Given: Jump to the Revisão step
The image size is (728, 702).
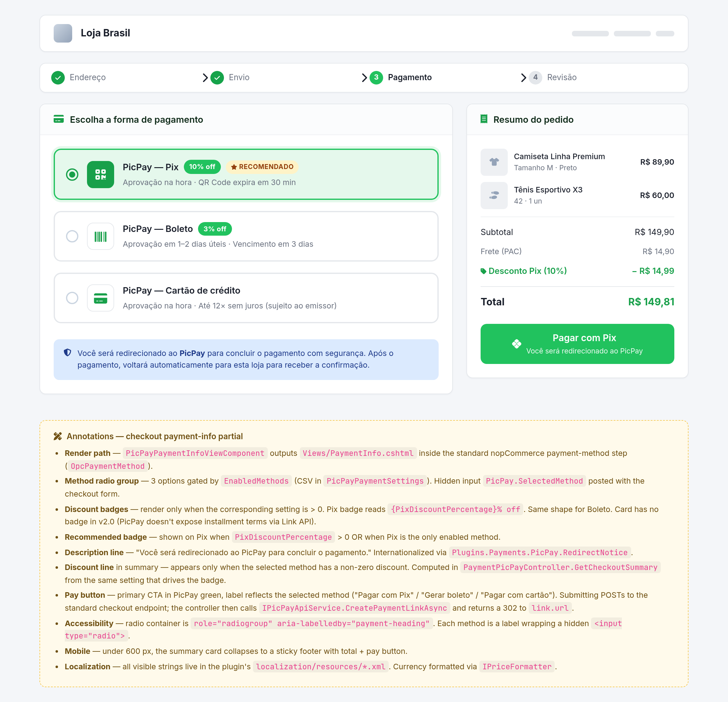Looking at the screenshot, I should point(562,77).
